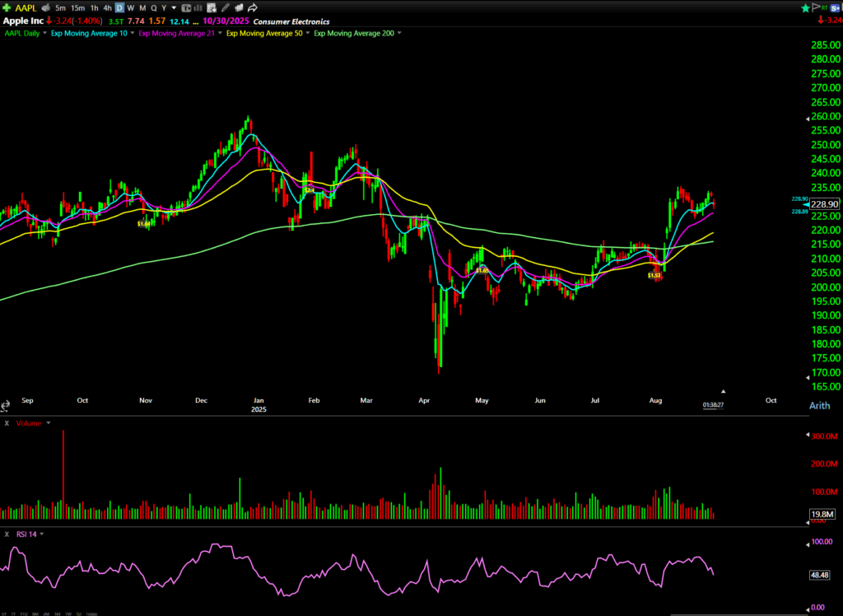The image size is (843, 616).
Task: Open the timeframe dropdown arrow
Action: 174,8
